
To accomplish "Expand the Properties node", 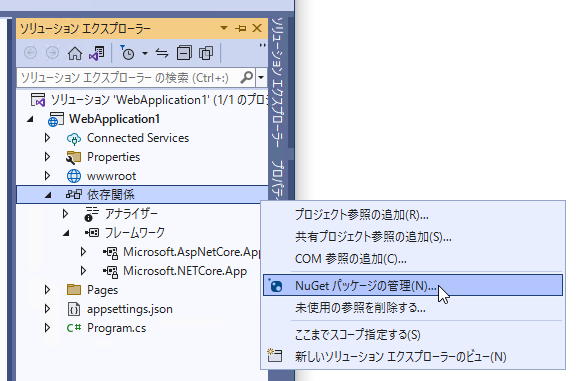I will tap(47, 157).
